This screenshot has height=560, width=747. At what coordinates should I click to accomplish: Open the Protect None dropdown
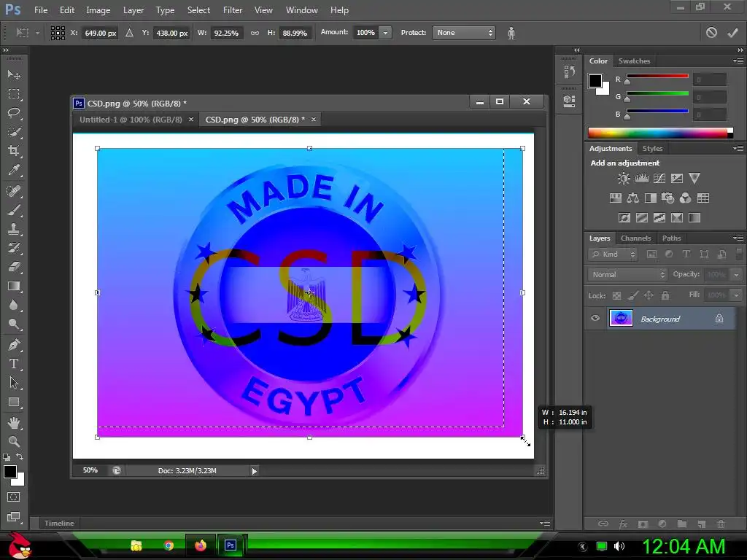pos(463,33)
